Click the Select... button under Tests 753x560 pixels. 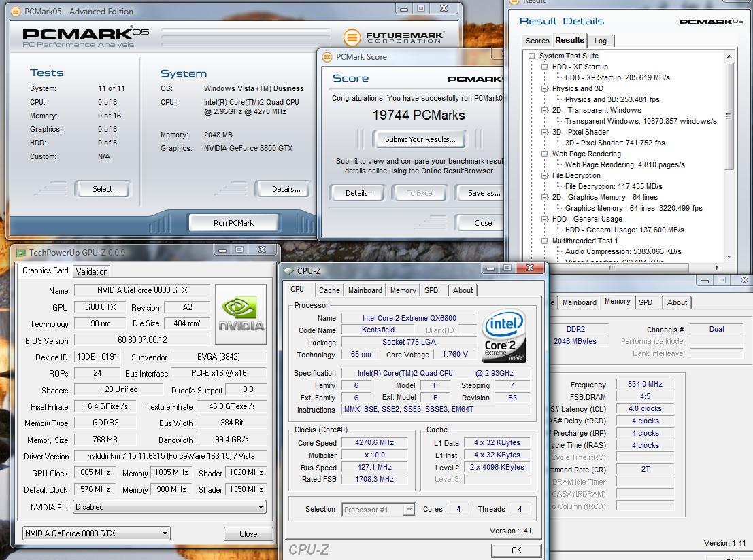(x=103, y=189)
